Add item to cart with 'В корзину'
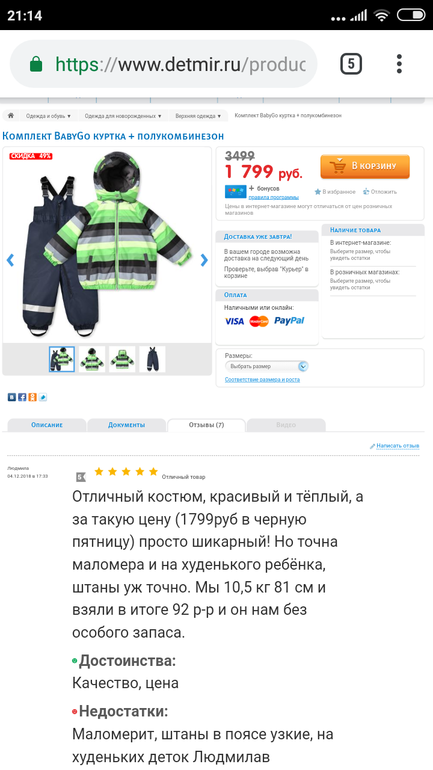The height and width of the screenshot is (770, 433). pos(365,166)
